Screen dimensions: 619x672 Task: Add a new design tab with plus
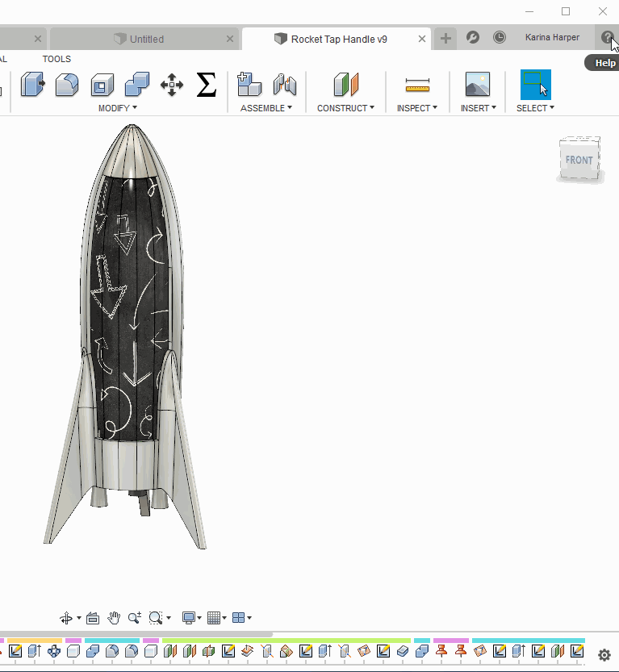[445, 39]
